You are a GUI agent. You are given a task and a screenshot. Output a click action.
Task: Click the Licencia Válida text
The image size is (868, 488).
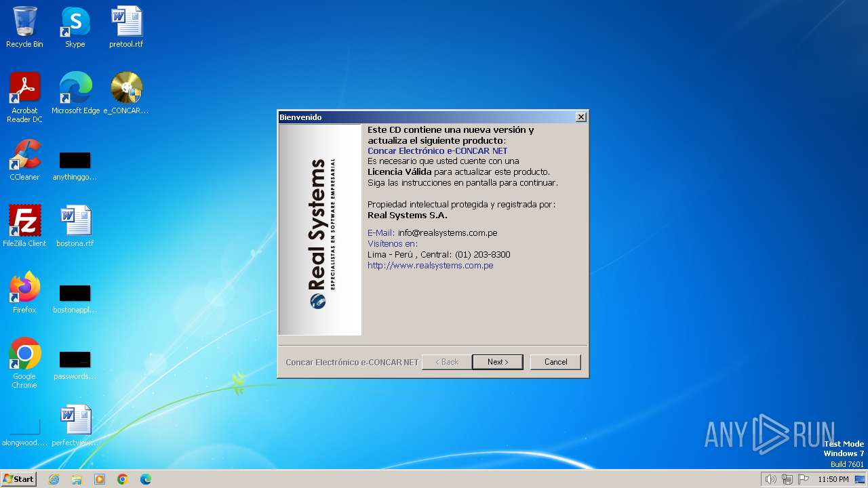(399, 172)
